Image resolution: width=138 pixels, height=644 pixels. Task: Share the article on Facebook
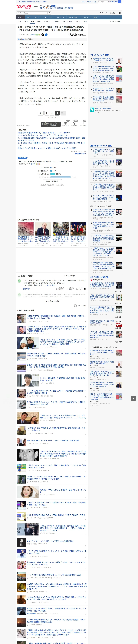(x=46, y=35)
